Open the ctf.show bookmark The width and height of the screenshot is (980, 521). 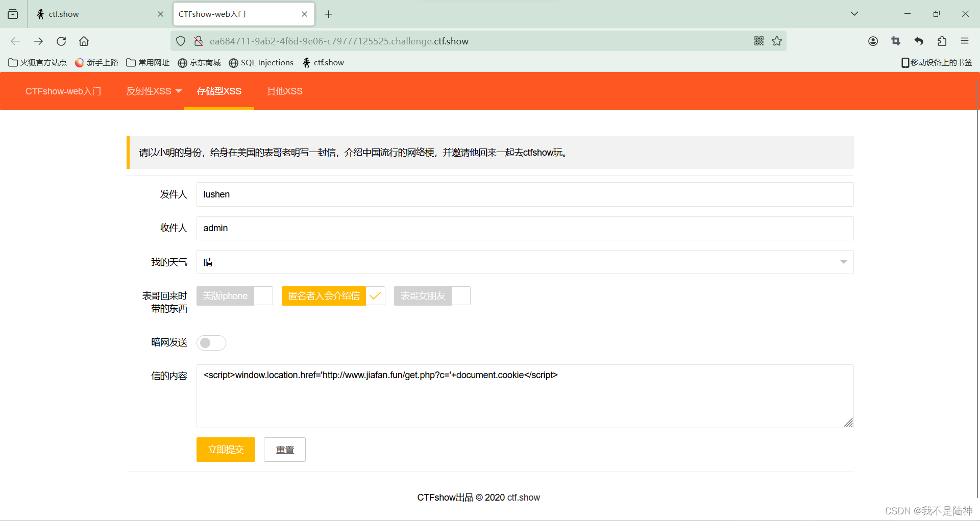tap(323, 63)
